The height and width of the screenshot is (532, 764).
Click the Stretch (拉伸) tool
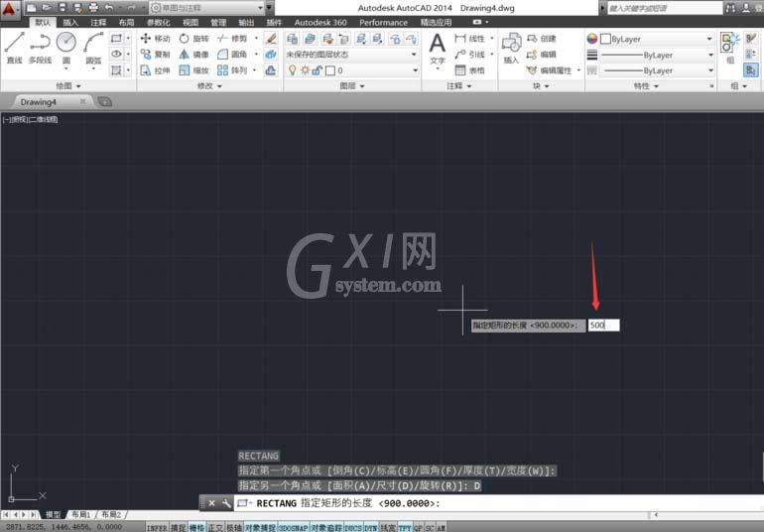point(155,70)
